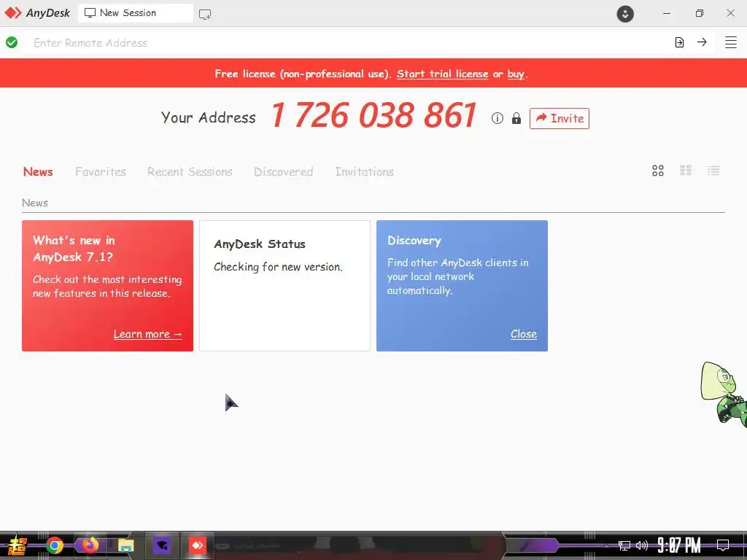
Task: Switch to the list view
Action: coord(713,171)
